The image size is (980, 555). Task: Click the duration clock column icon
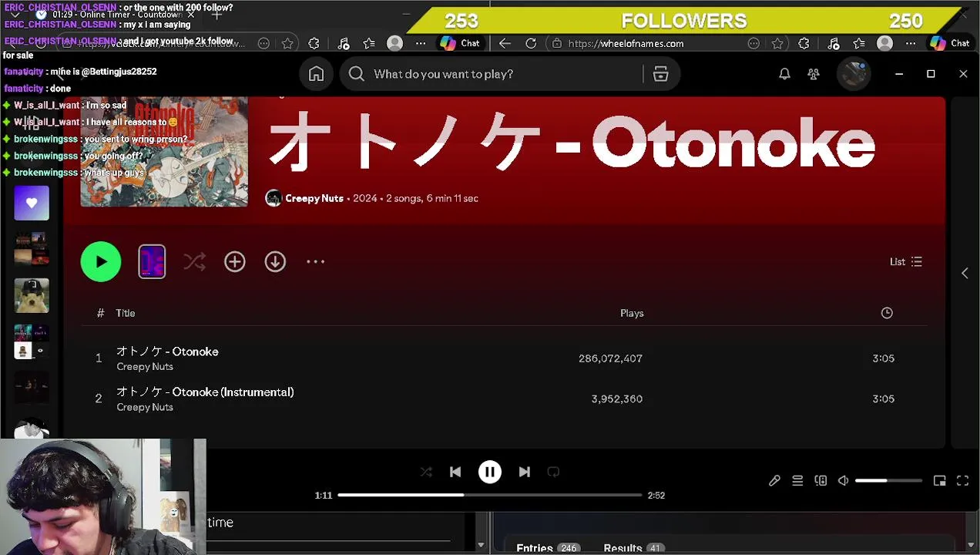click(887, 313)
